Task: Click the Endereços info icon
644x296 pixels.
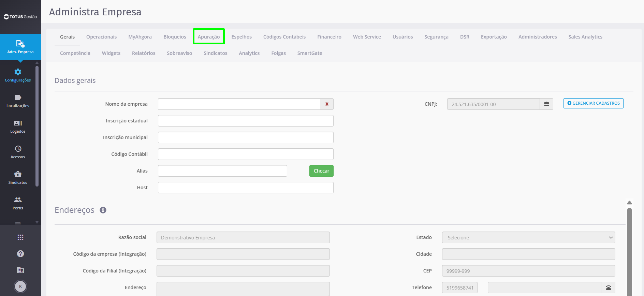Action: pos(103,210)
